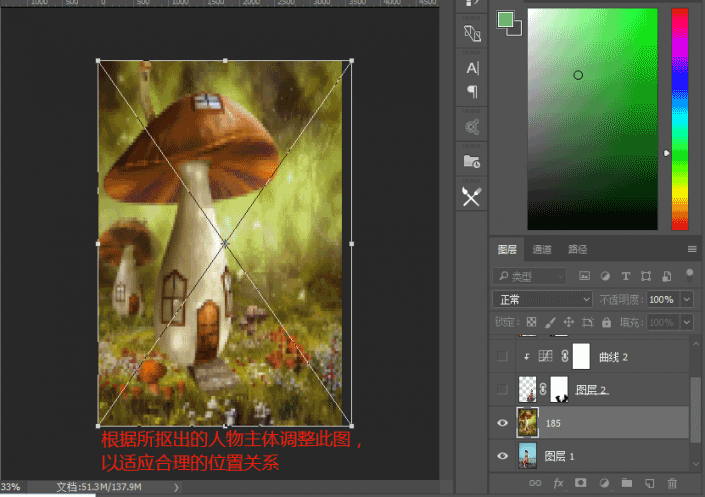The height and width of the screenshot is (497, 705).
Task: Create a new layer icon
Action: [x=649, y=483]
